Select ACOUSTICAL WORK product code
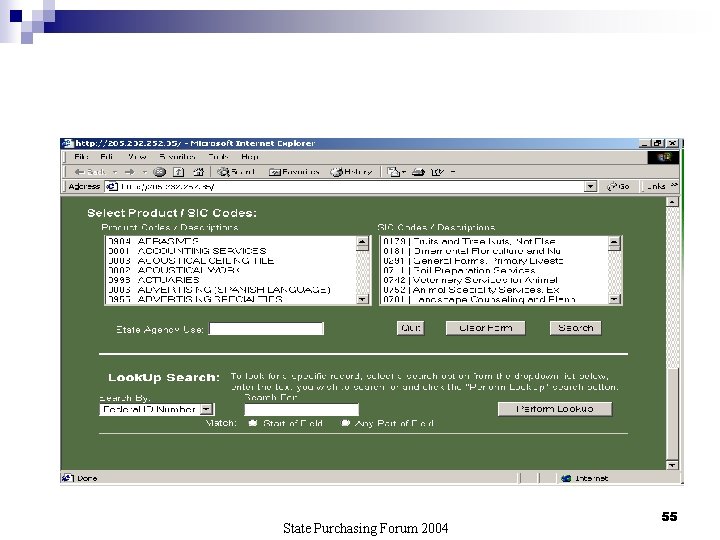This screenshot has width=720, height=540. click(x=231, y=270)
